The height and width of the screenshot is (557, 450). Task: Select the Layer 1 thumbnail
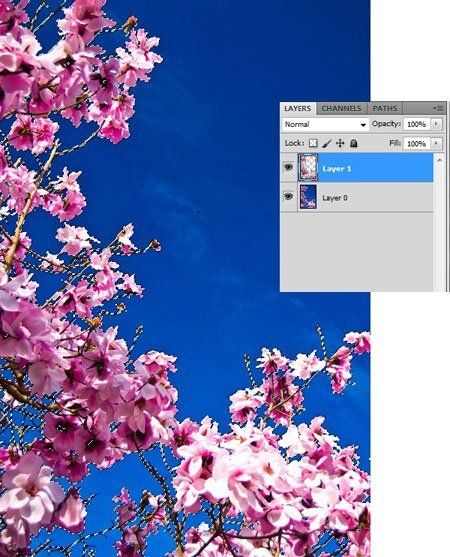pyautogui.click(x=308, y=168)
